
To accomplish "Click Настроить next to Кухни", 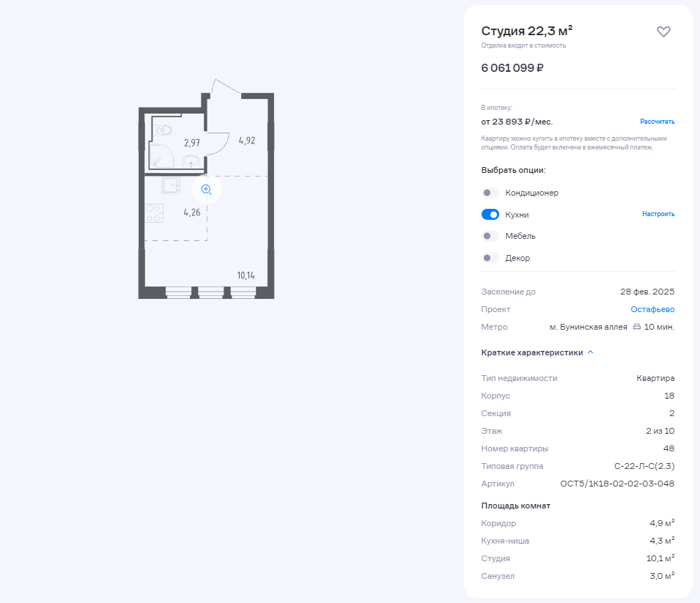I will tap(658, 214).
